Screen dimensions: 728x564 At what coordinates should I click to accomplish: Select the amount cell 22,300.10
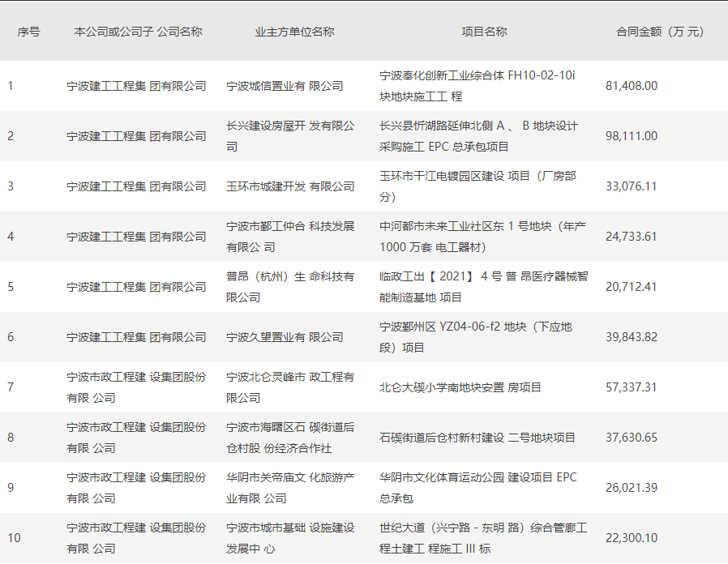click(632, 537)
